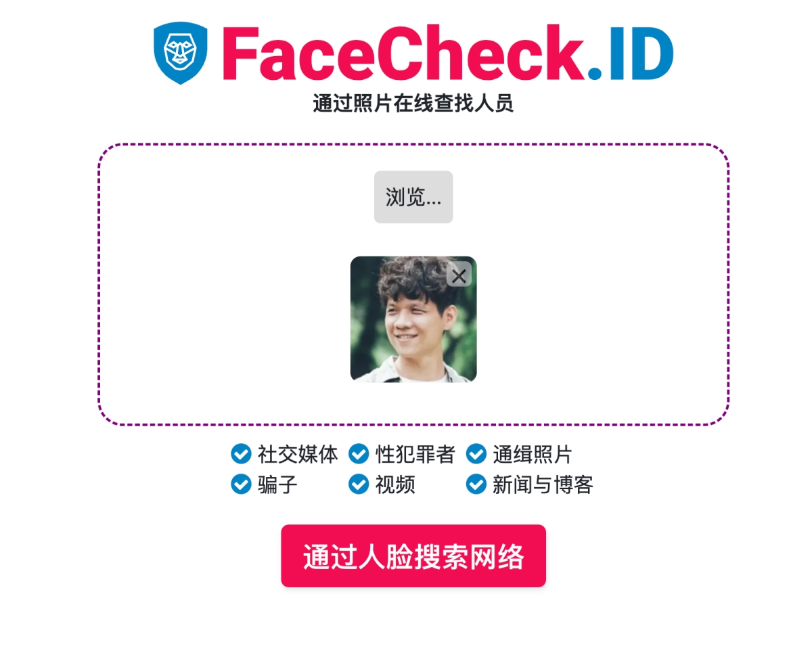Click the 通过照片在线查找人员 subtitle text
Viewport: 812px width, 657px height.
413,104
